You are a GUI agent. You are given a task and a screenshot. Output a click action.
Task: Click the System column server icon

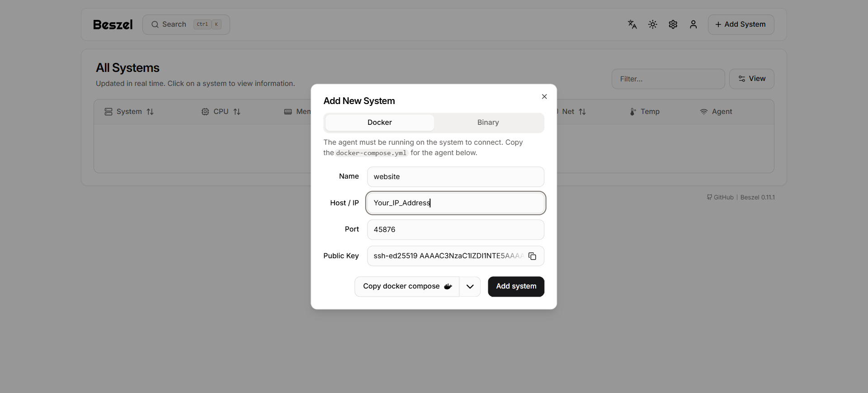pos(108,112)
